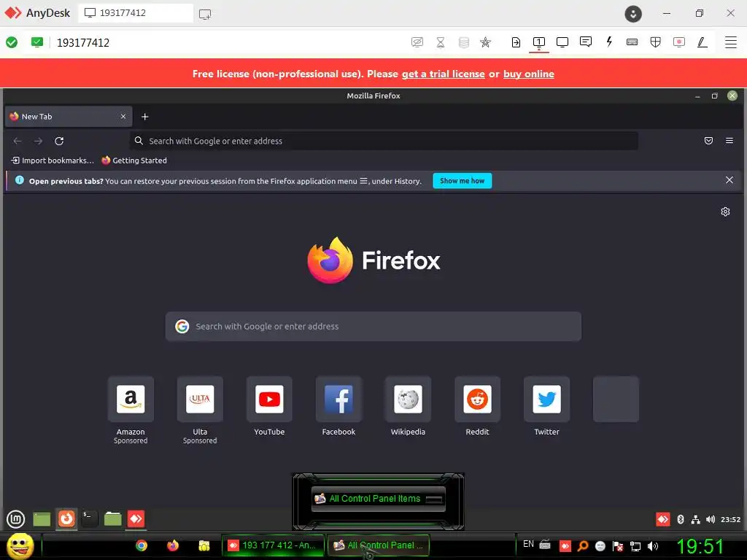
Task: Click the Windows taskbar speaker icon
Action: [653, 546]
